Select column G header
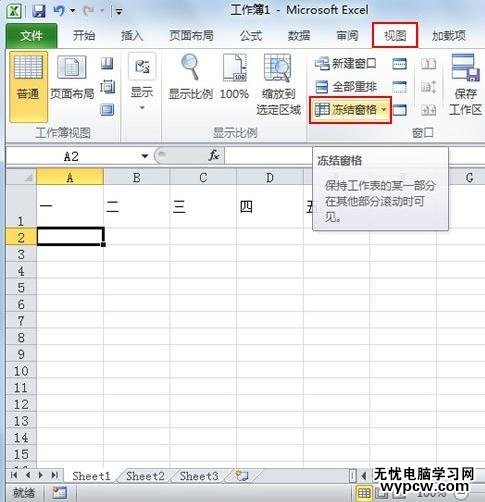485x502 pixels. point(470,177)
